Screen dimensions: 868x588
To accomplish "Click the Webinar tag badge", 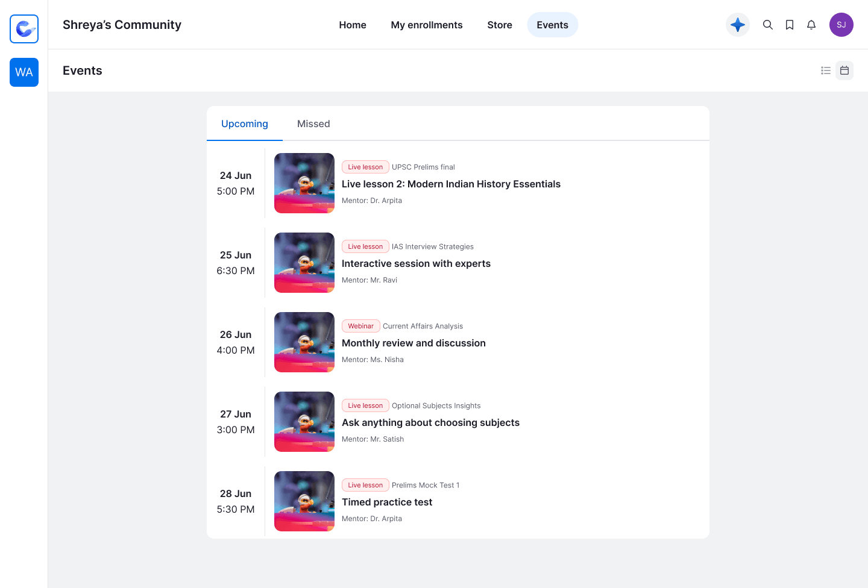I will click(361, 326).
